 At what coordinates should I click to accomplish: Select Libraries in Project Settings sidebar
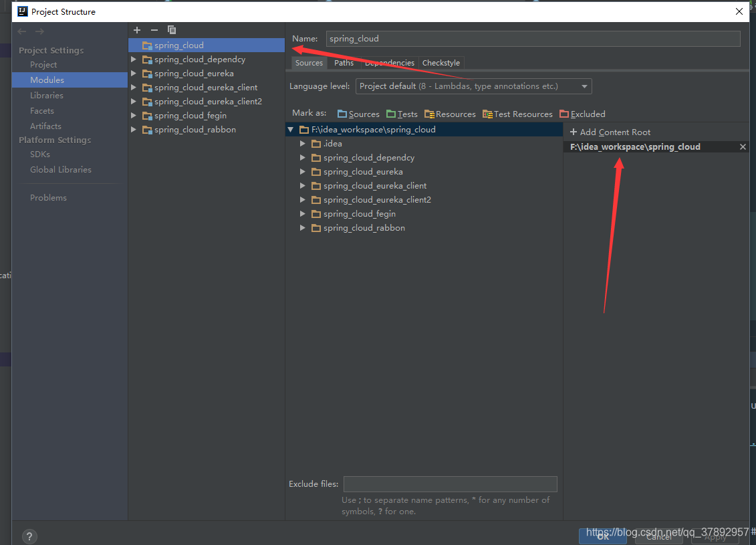coord(47,95)
